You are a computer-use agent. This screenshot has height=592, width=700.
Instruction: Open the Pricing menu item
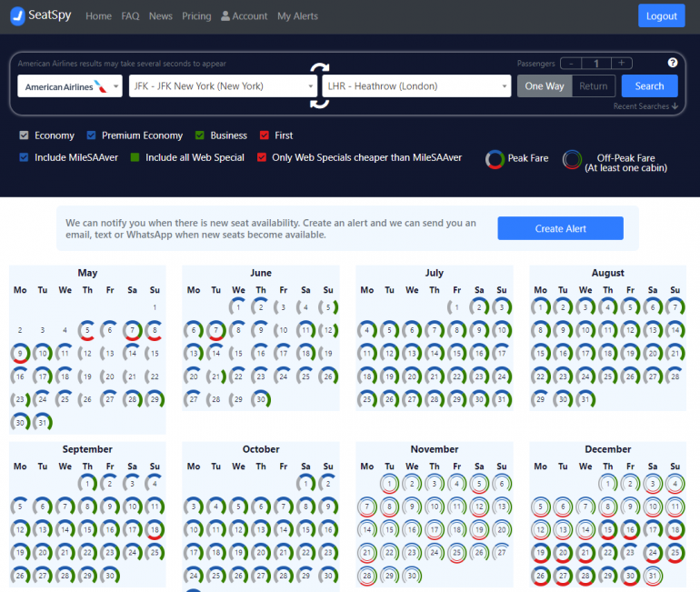tap(196, 16)
